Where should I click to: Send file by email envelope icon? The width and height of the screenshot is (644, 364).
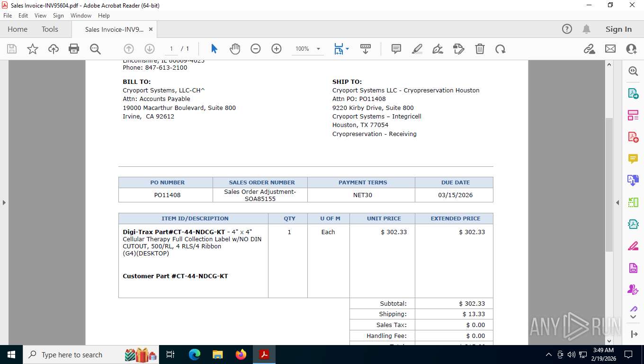click(x=610, y=49)
